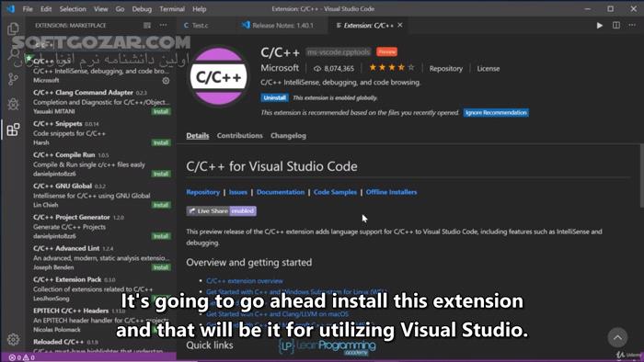Install C/C++ Clang Command Adapter
644x362 pixels.
(x=161, y=111)
